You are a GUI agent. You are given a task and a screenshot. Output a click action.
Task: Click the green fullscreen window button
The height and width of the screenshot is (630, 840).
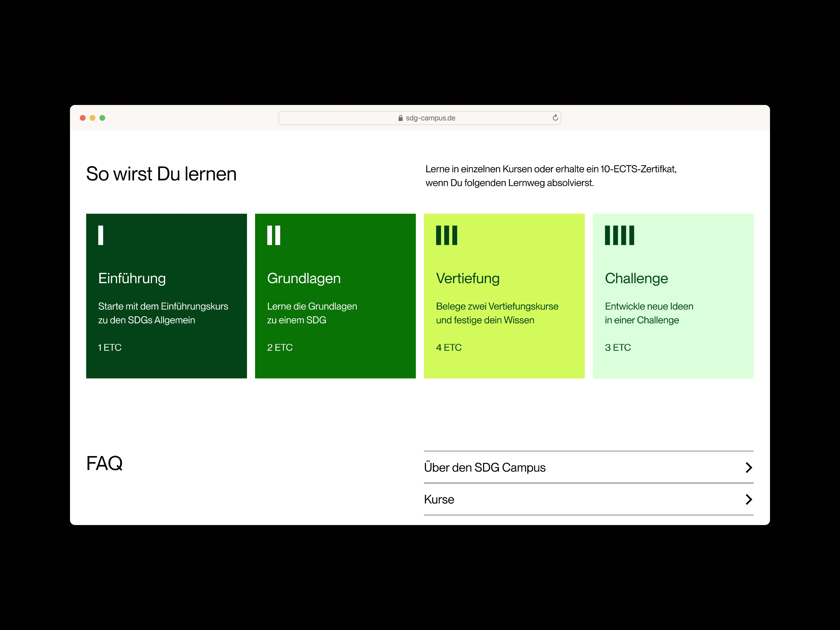[102, 118]
